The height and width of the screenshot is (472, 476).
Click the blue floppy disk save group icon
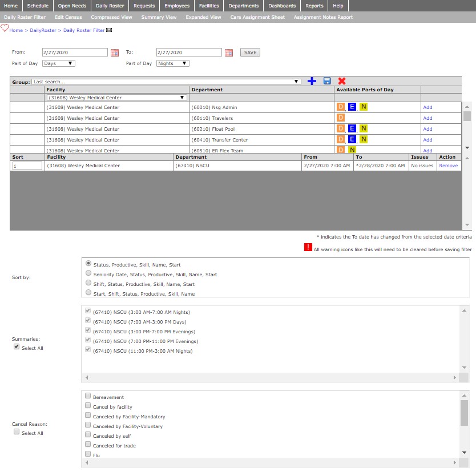[x=327, y=82]
